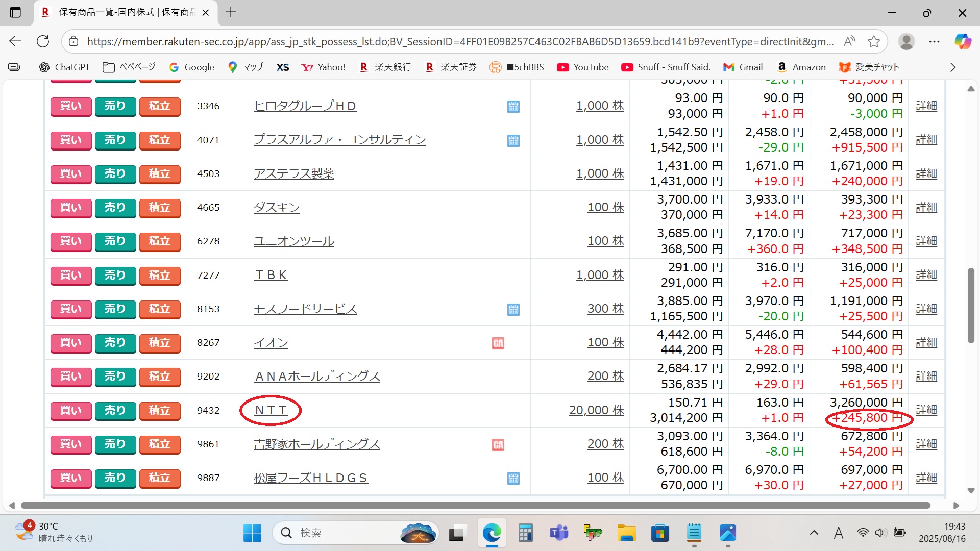
Task: Click 買い button for NTT
Action: pyautogui.click(x=71, y=411)
